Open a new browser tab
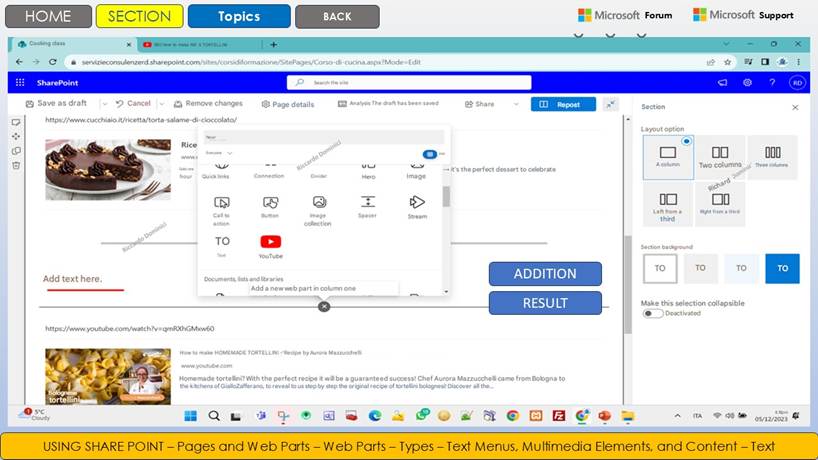 [273, 44]
